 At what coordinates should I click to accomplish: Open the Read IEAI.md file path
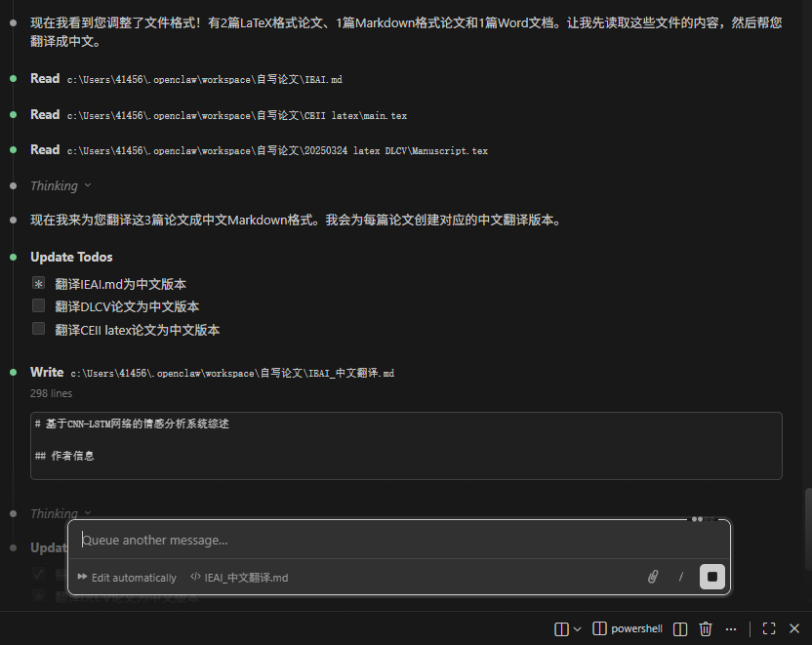point(205,80)
